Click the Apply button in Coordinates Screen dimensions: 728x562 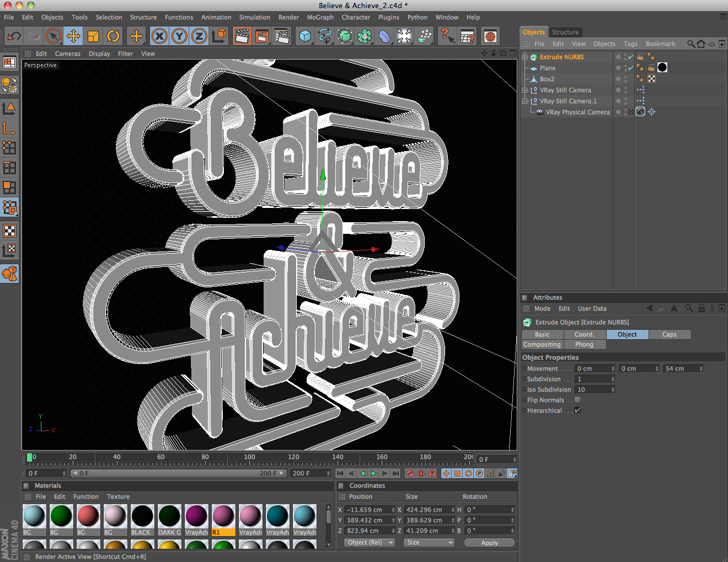489,543
